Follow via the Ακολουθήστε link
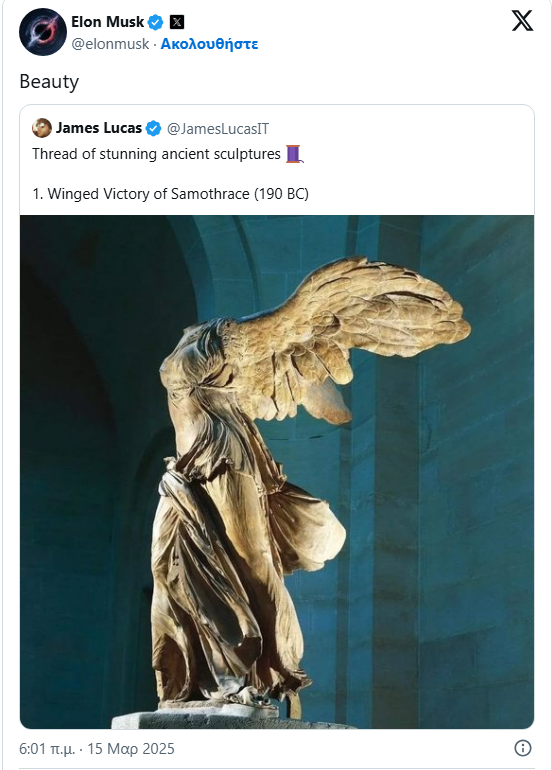552x770 pixels. [x=209, y=44]
